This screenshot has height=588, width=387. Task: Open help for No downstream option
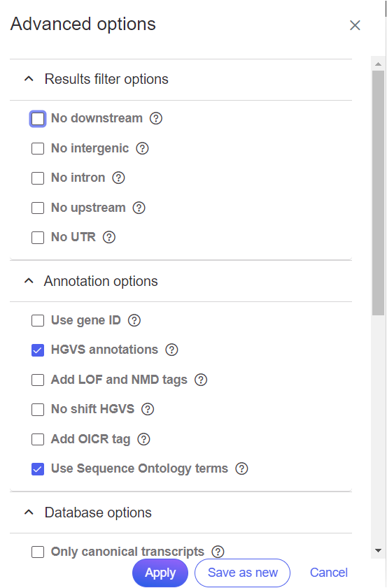156,118
